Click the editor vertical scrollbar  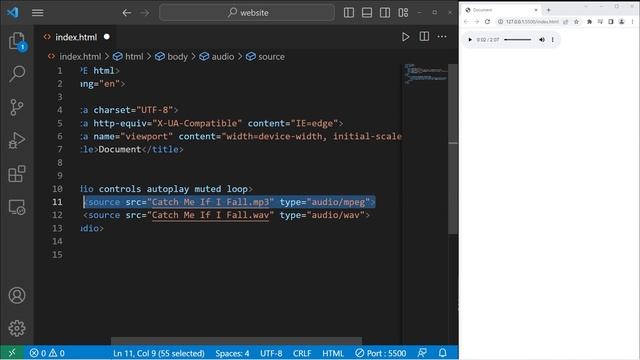[x=453, y=149]
